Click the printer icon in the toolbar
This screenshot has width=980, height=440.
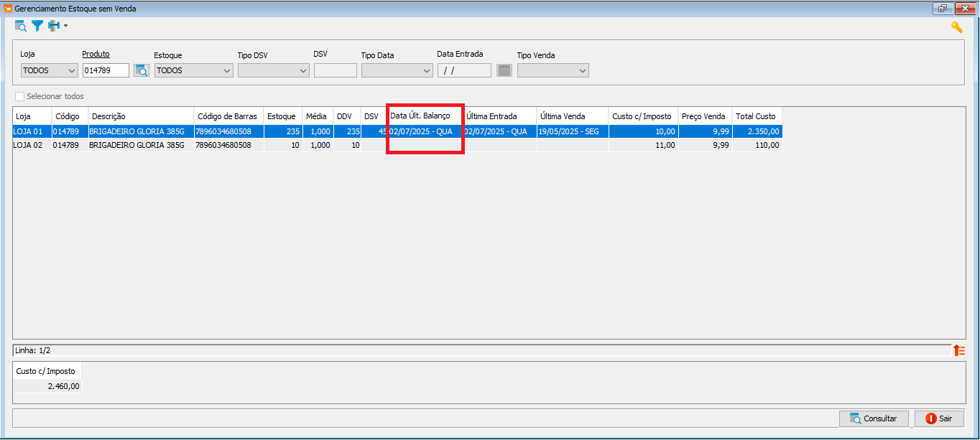(54, 26)
